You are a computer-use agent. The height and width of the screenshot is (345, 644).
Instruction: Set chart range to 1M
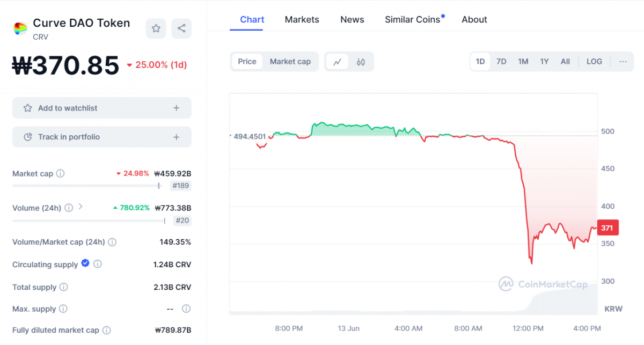[x=523, y=62]
